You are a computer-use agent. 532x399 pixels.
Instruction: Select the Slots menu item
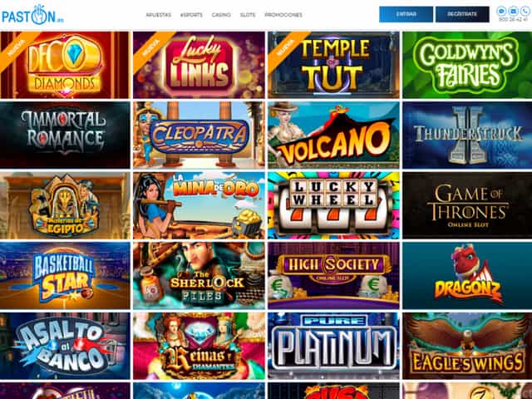pos(248,15)
